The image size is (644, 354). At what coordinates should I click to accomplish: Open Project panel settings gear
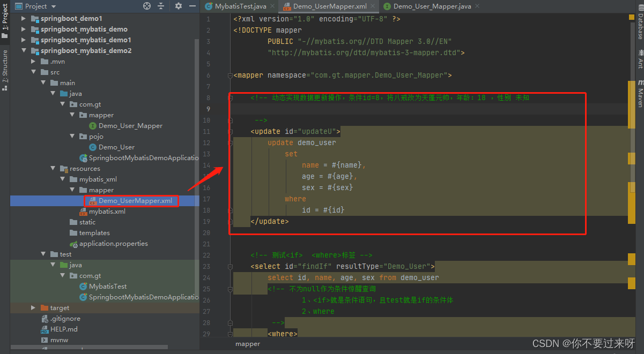coord(179,6)
